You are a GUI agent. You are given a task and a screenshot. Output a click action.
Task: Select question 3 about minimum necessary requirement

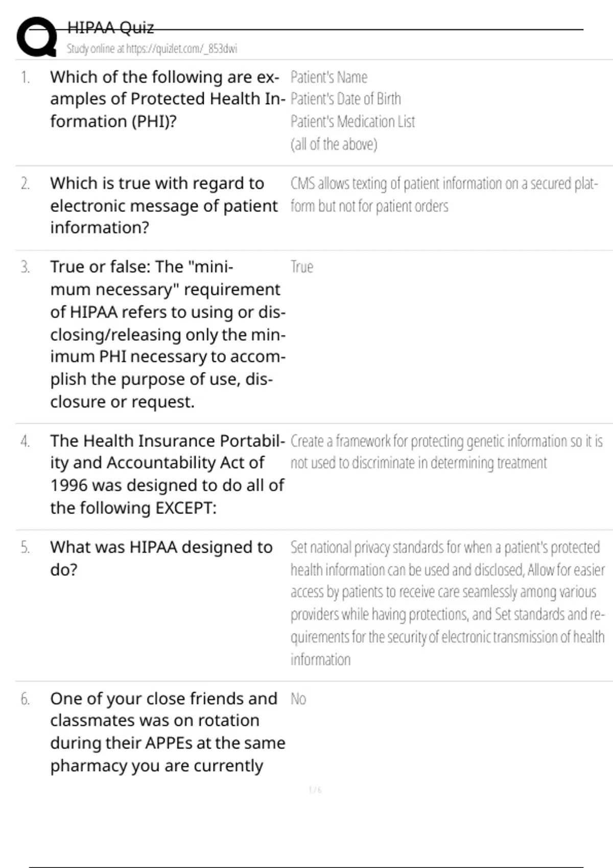pyautogui.click(x=167, y=334)
